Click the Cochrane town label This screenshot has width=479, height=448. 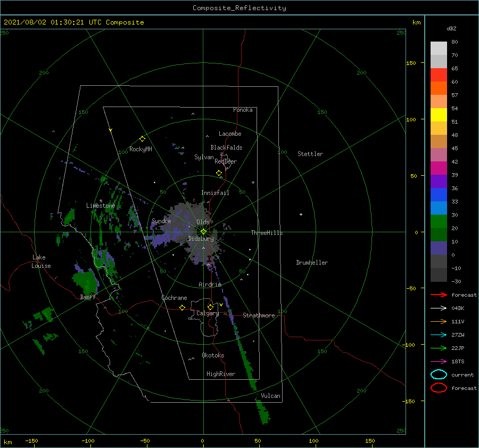[174, 298]
